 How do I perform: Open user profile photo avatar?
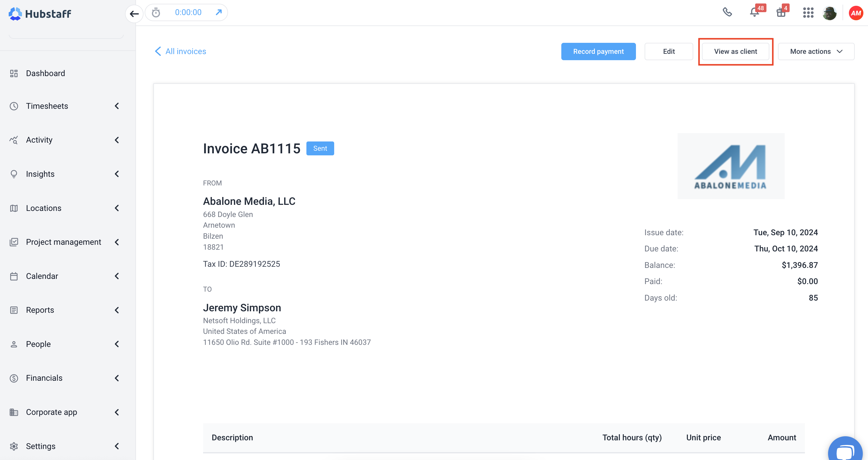tap(830, 13)
